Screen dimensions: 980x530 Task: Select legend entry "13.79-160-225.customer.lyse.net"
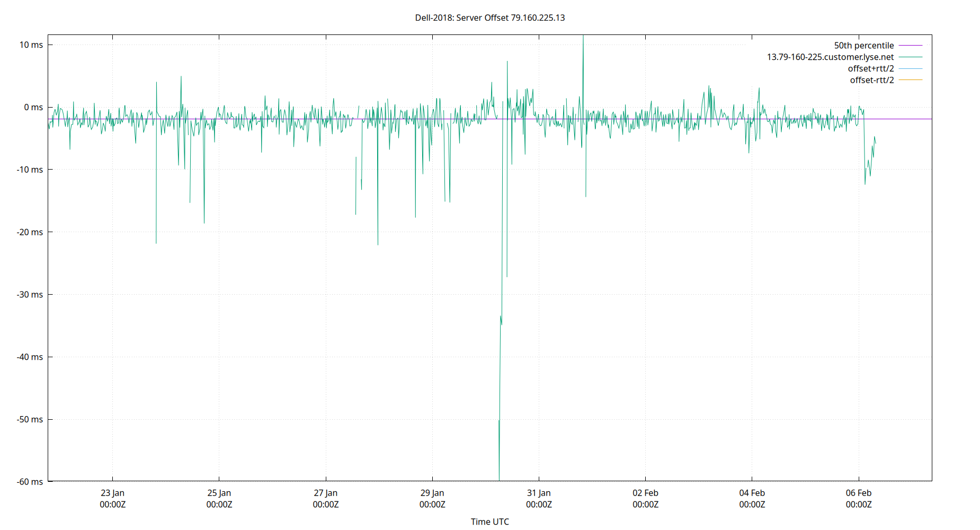[830, 57]
